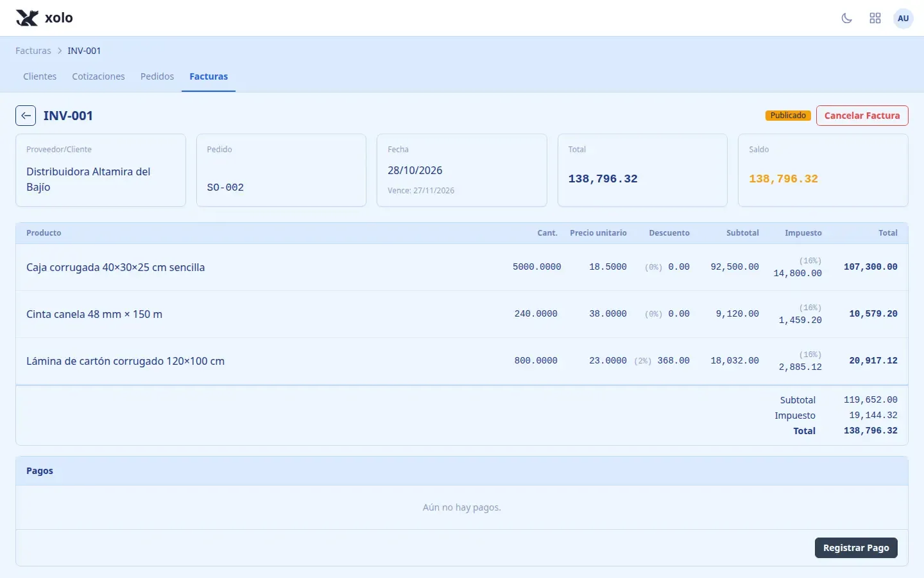Click the Producto column header
The width and height of the screenshot is (924, 578).
pyautogui.click(x=44, y=233)
